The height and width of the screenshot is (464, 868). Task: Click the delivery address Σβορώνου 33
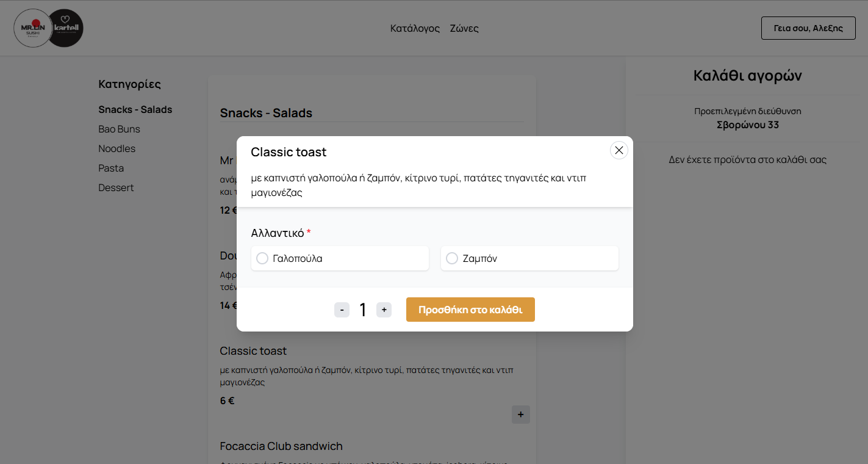click(747, 125)
